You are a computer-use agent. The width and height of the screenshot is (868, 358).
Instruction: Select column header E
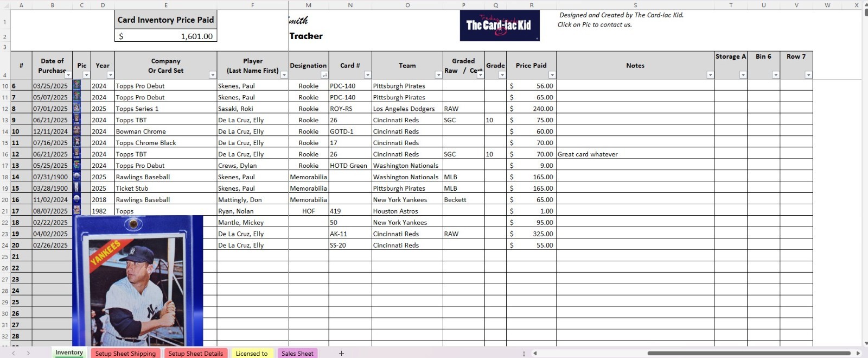click(x=166, y=5)
